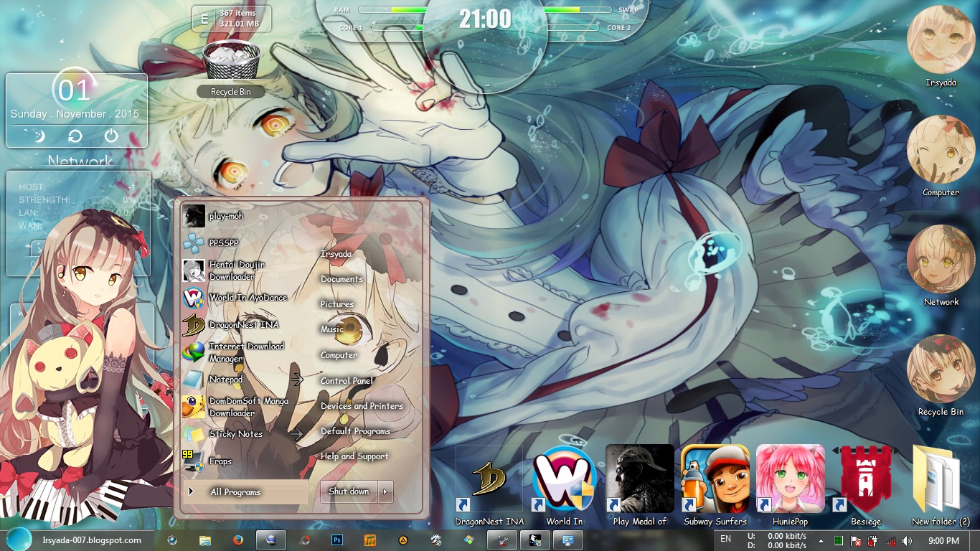980x551 pixels.
Task: Click the volume speaker tray icon
Action: [907, 540]
